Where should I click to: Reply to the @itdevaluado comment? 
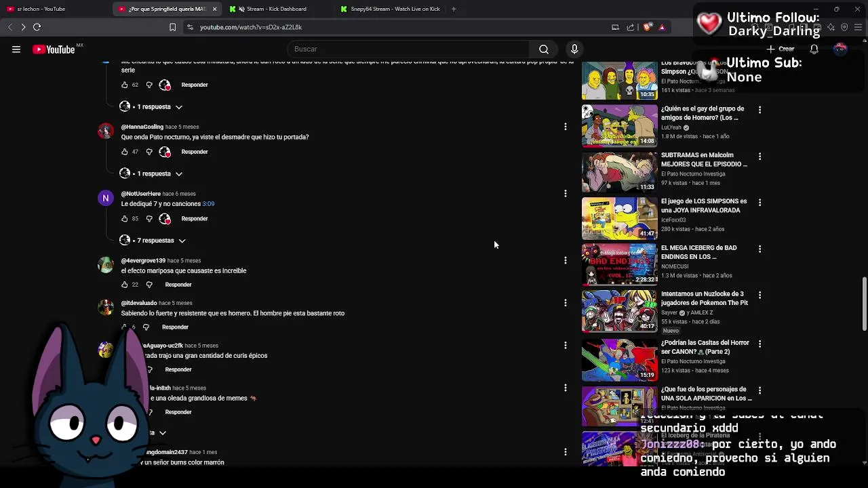(175, 327)
